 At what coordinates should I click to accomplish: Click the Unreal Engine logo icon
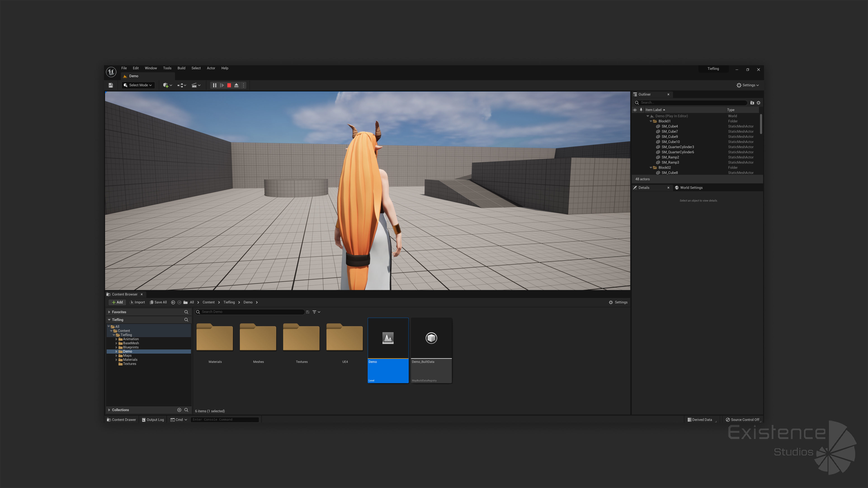[x=111, y=72]
